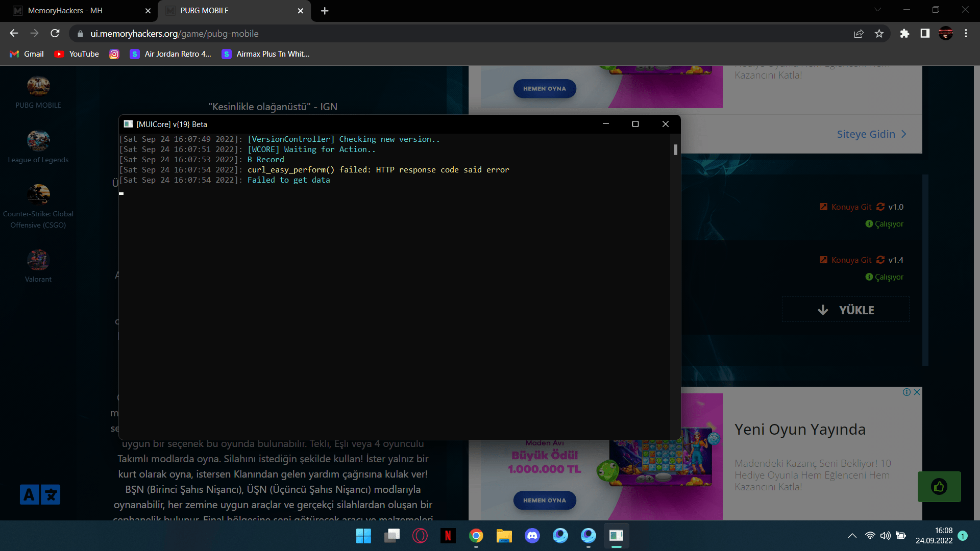Click top HEMEN OYNA ad button
This screenshot has width=980, height=551.
point(545,89)
